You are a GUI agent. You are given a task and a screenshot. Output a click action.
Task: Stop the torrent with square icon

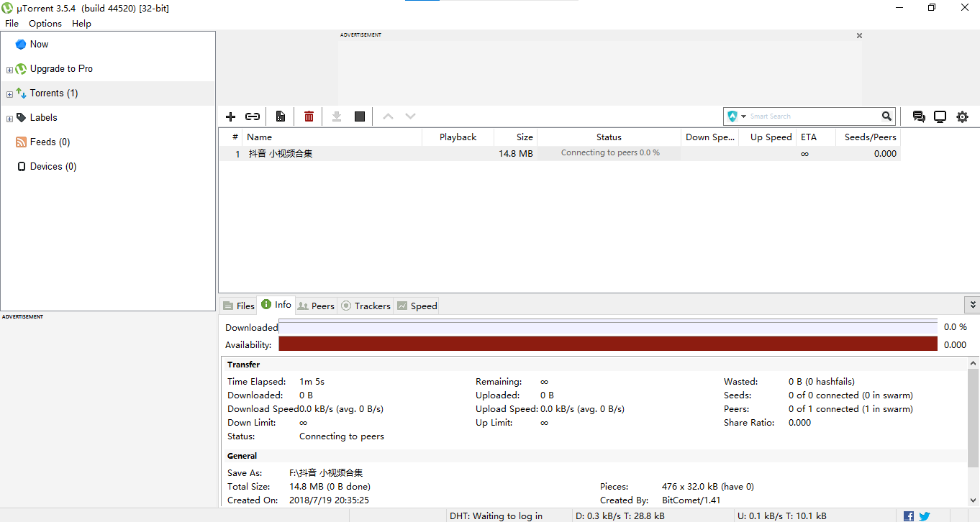click(x=360, y=116)
